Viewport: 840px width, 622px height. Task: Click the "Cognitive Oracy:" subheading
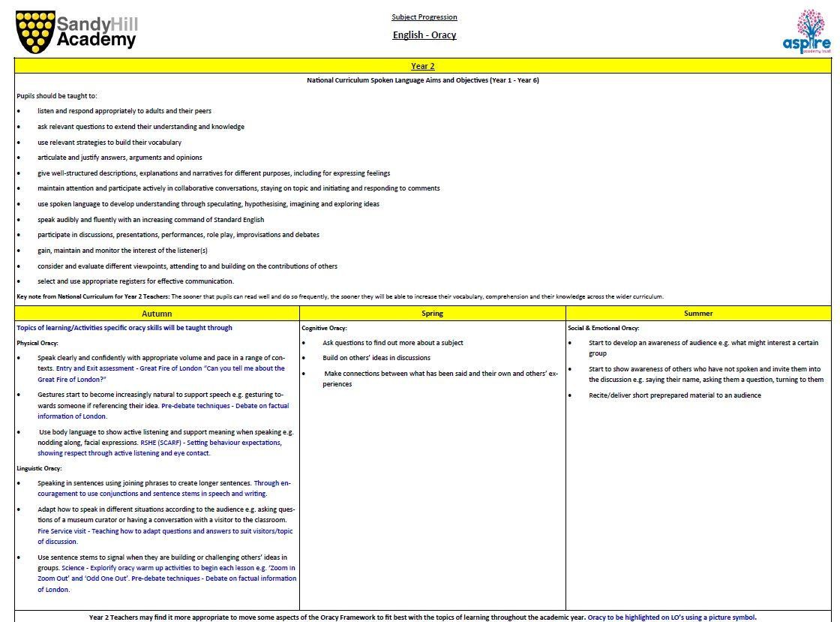324,328
